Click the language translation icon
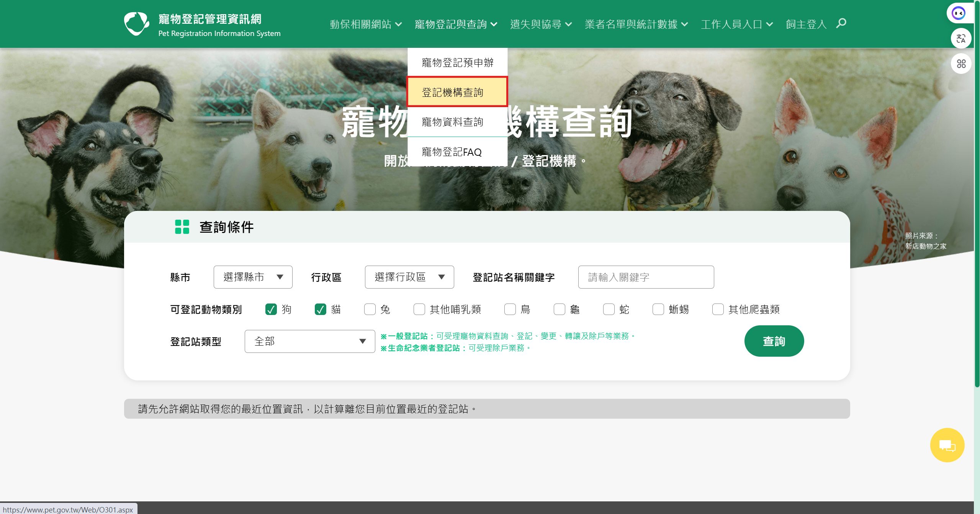980x514 pixels. pos(960,38)
